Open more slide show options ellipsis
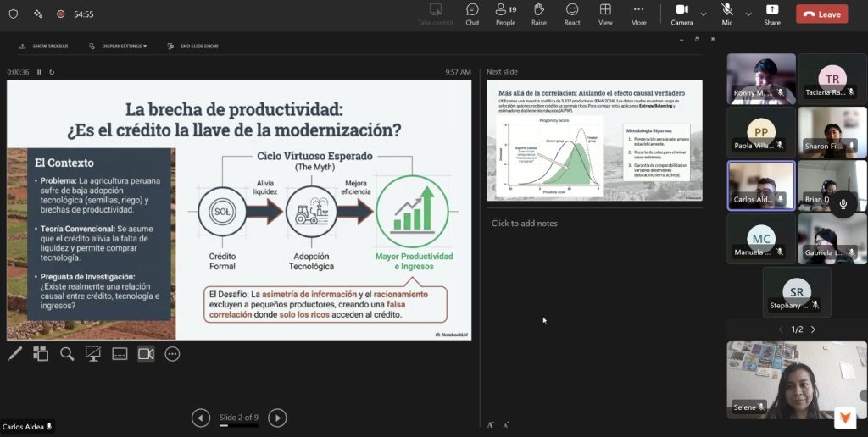Viewport: 868px width, 437px height. (x=172, y=354)
